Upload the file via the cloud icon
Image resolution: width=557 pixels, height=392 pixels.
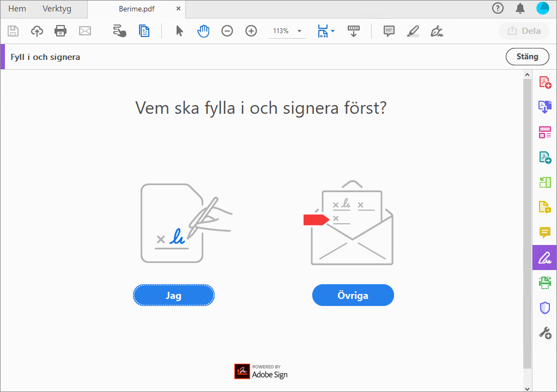(37, 31)
